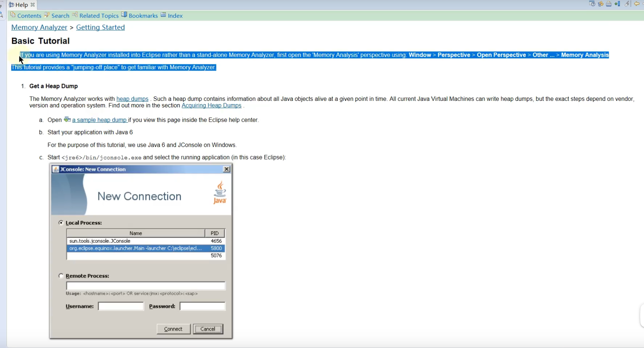Open the 'heap dumps' link
644x348 pixels.
pos(132,99)
